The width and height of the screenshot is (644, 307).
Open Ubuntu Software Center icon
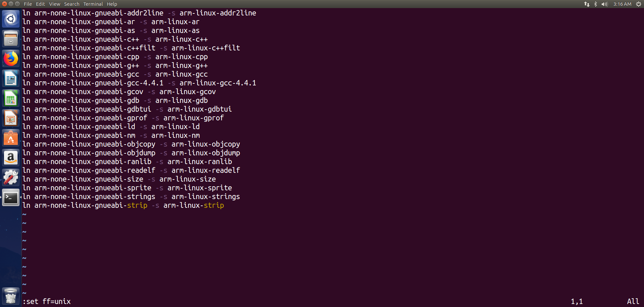(11, 138)
